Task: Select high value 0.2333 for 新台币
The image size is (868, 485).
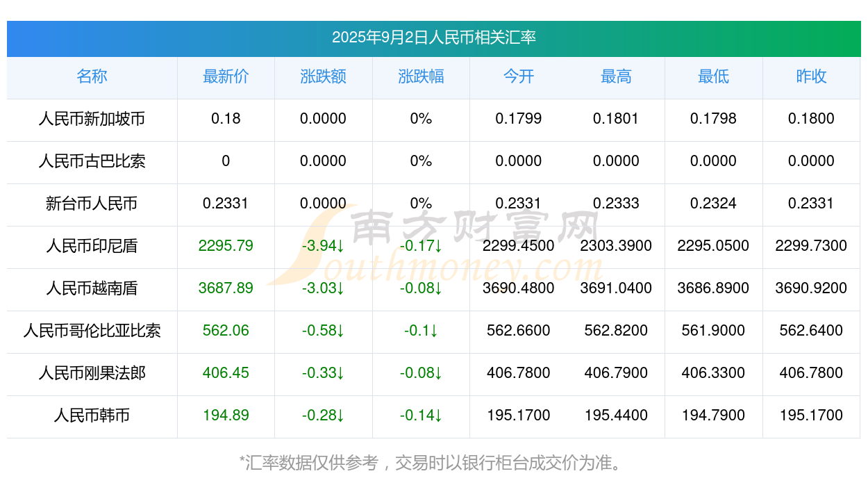Action: coord(616,204)
